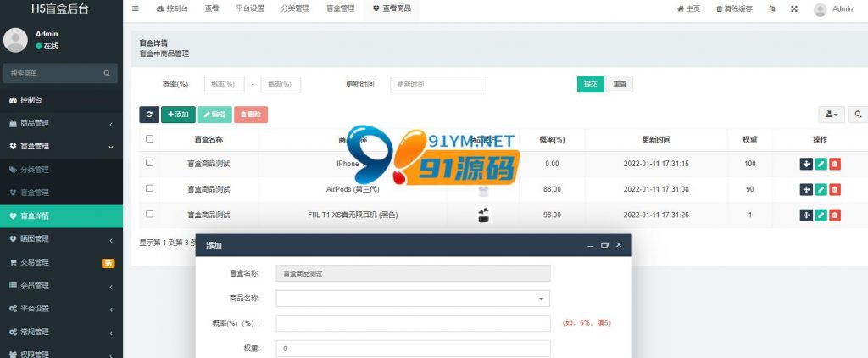Click the 删除 delete toolbar button

tap(251, 115)
